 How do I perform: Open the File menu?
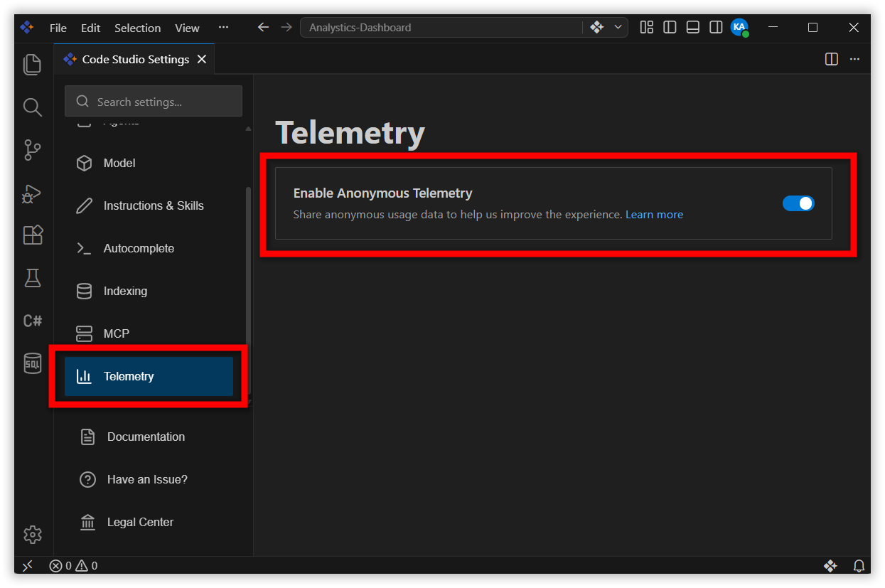58,28
